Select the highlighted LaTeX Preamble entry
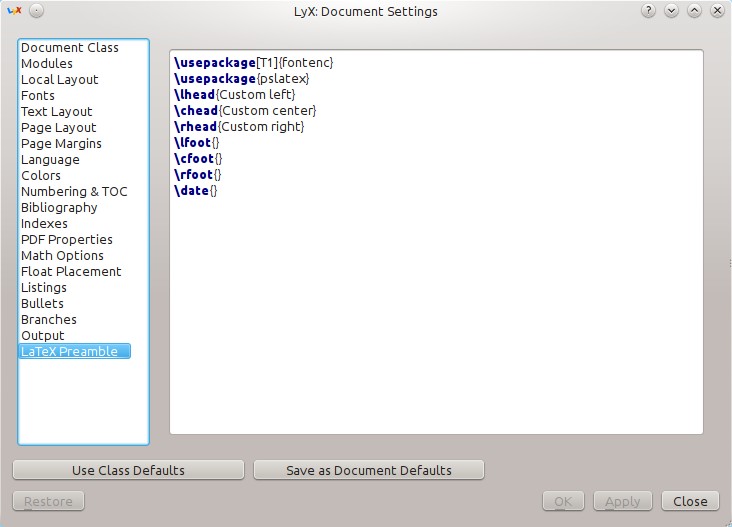Screen dimensions: 732x527 74,351
